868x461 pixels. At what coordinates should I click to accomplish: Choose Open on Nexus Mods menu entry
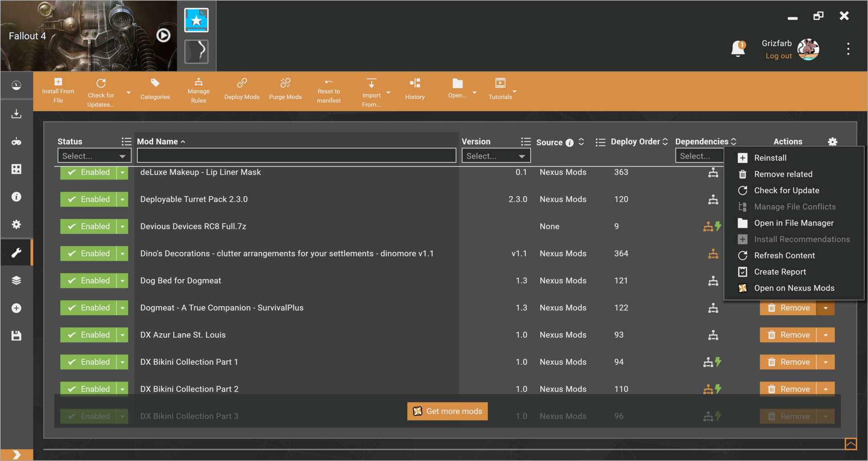[794, 288]
